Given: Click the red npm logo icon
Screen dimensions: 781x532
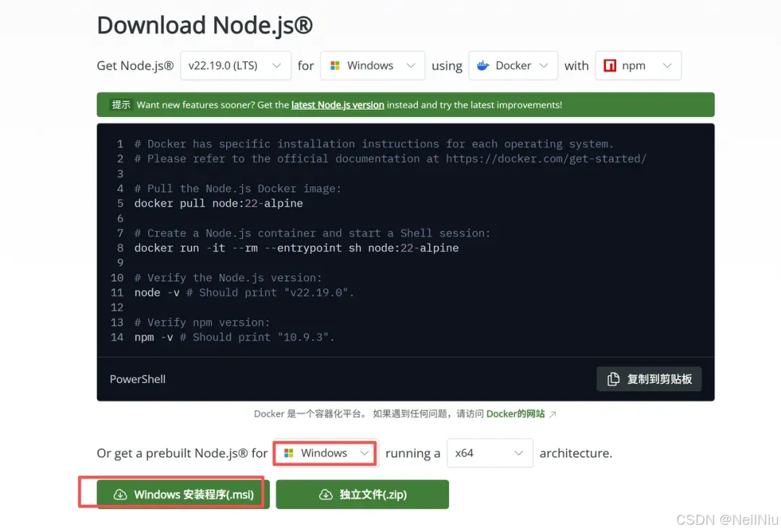Looking at the screenshot, I should coord(610,66).
